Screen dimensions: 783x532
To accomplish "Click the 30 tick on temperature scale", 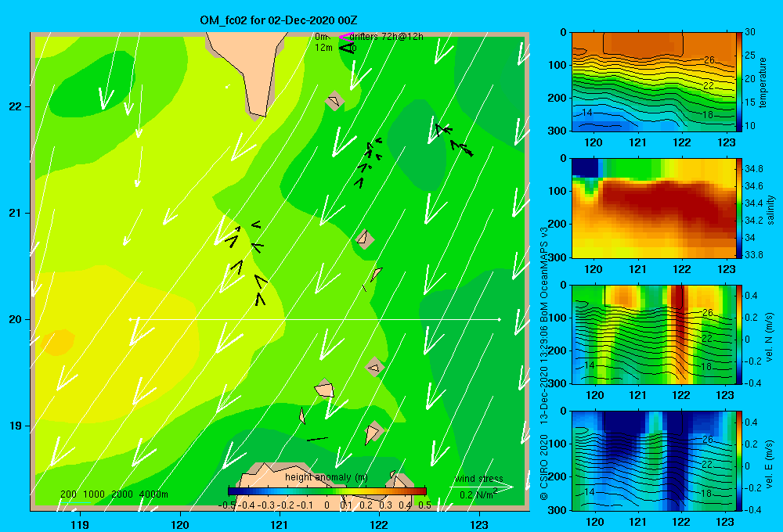I will [x=750, y=32].
